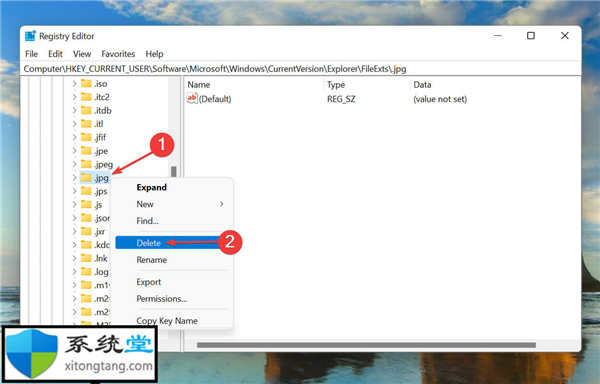Click the (value not set) data cell
Image resolution: width=600 pixels, height=384 pixels.
[x=440, y=99]
